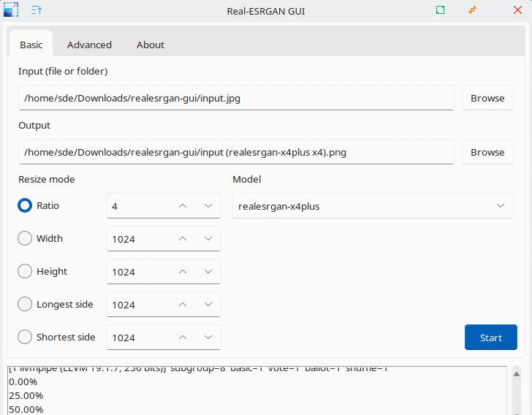Decrease the Height value
The width and height of the screenshot is (532, 415).
[x=208, y=272]
